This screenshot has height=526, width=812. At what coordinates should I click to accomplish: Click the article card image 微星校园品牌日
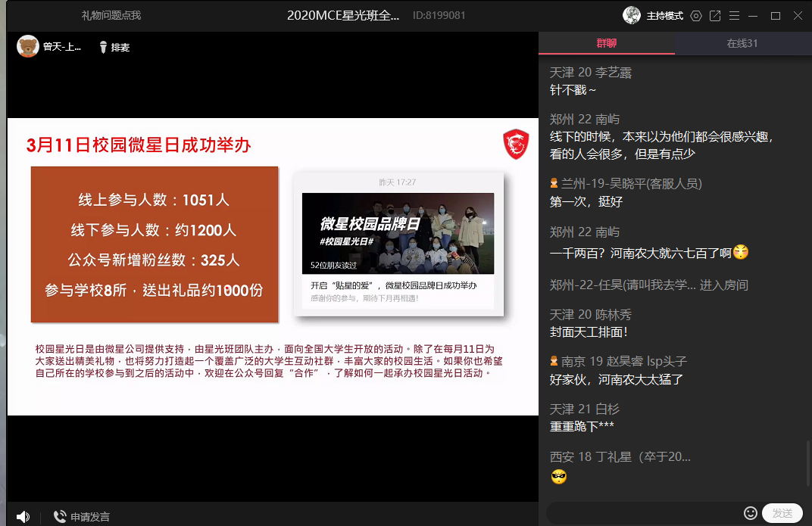click(398, 233)
